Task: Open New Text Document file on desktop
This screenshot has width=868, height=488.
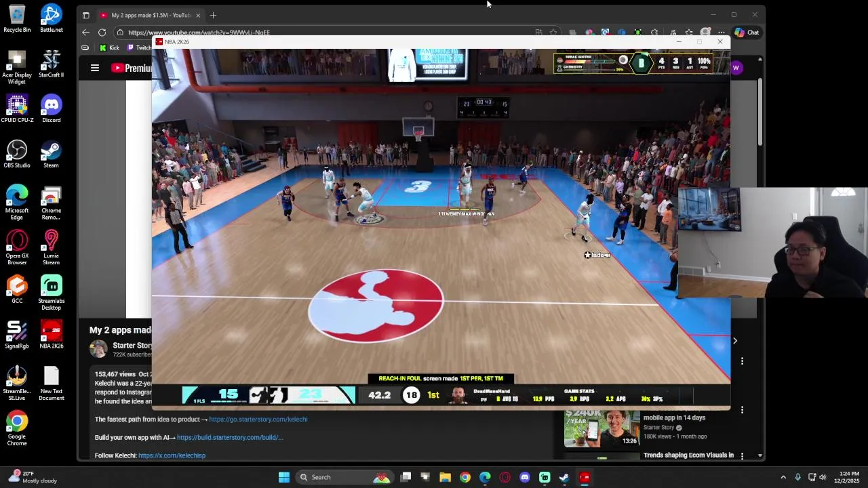Action: [x=51, y=384]
